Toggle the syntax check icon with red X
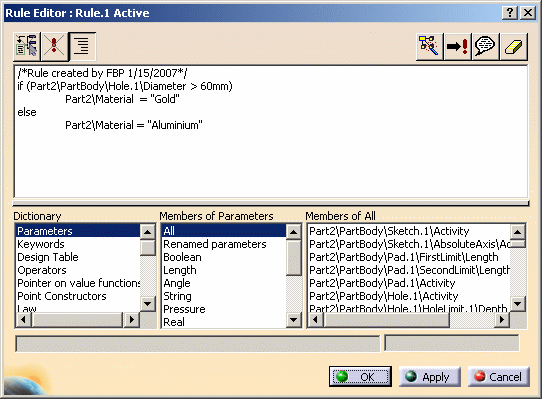542x399 pixels. click(x=54, y=46)
